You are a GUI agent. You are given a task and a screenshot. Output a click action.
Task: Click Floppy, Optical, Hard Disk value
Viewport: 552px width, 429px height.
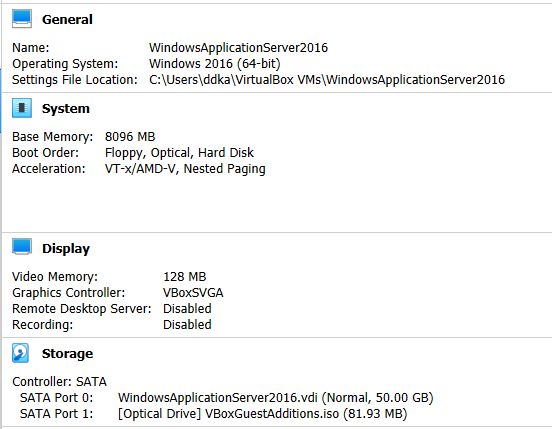click(179, 153)
